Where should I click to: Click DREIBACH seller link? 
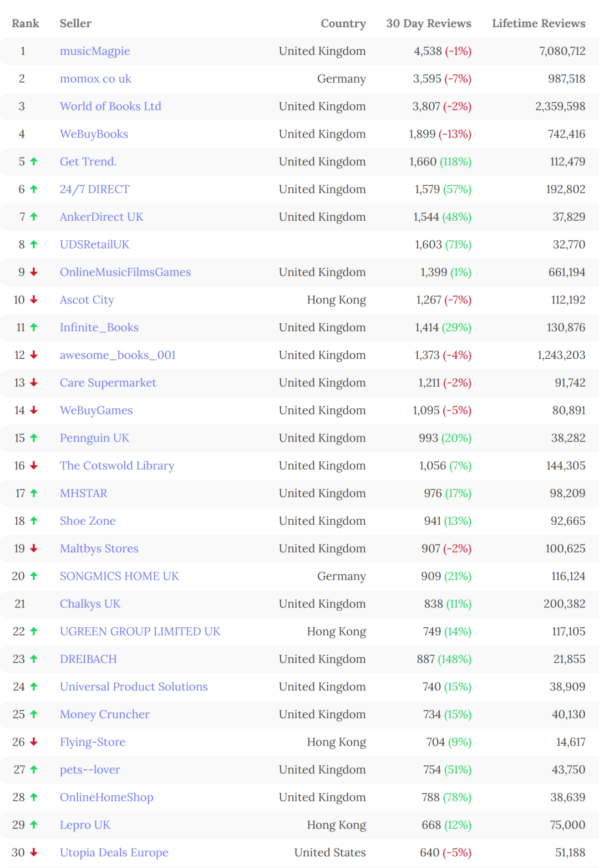coord(88,659)
